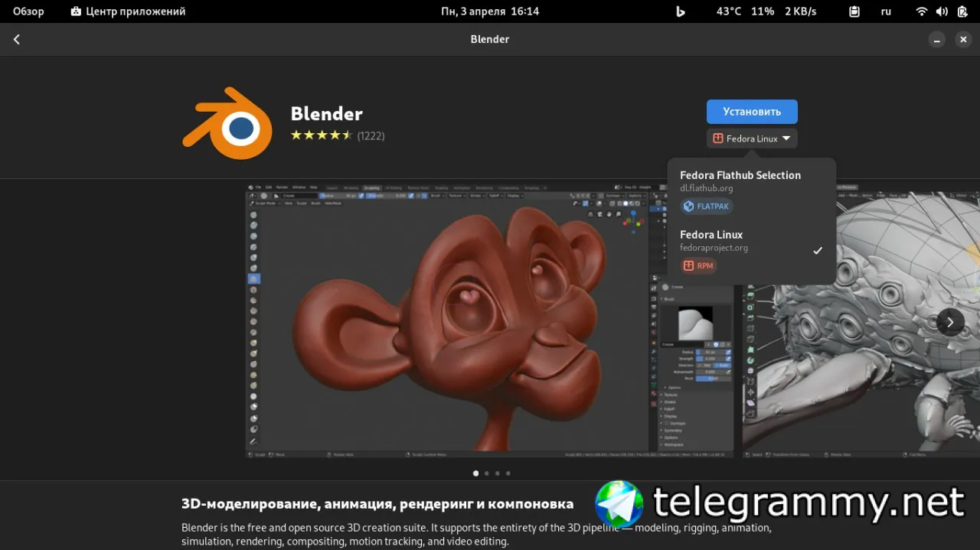Click the clipboard indicator icon in top bar
The height and width of the screenshot is (550, 980).
pyautogui.click(x=854, y=11)
